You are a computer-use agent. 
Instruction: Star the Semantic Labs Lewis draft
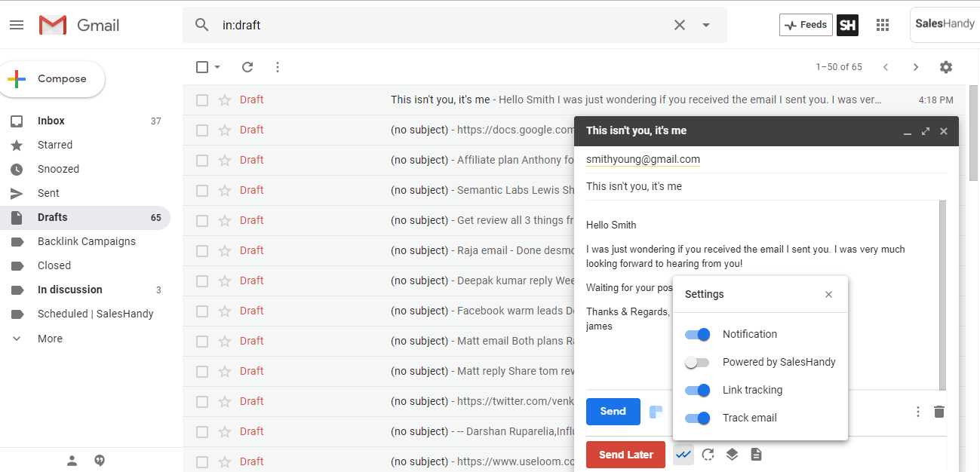tap(224, 190)
